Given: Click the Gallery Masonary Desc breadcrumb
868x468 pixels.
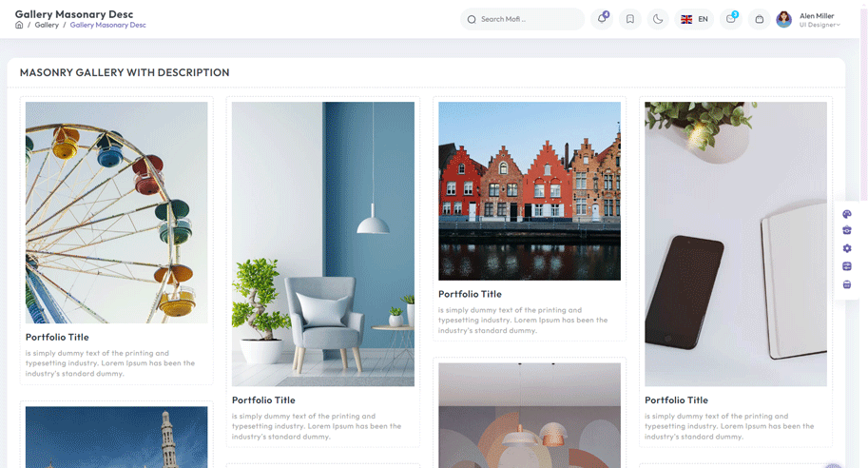Looking at the screenshot, I should [x=107, y=25].
